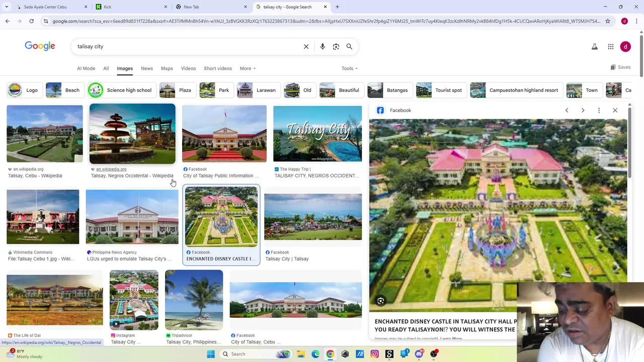Open Microsoft Edge from taskbar
Viewport: 644px width, 362px height.
pos(315,354)
